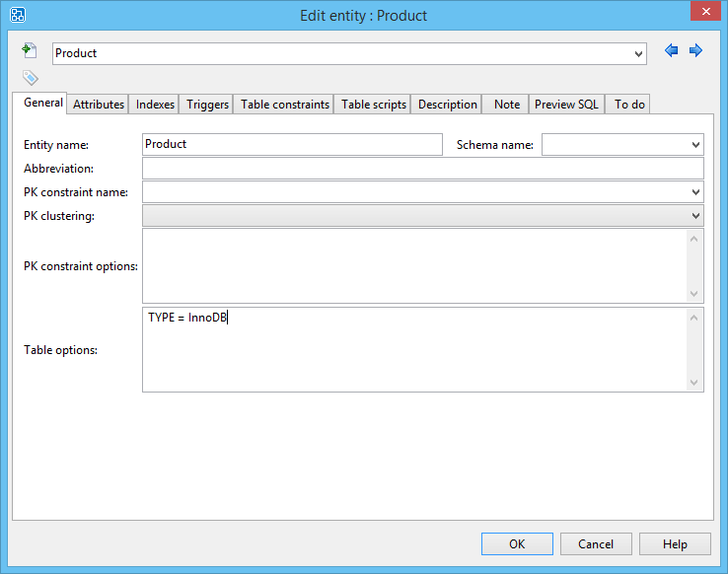The width and height of the screenshot is (728, 574).
Task: Focus the Abbreviation input field
Action: [423, 169]
